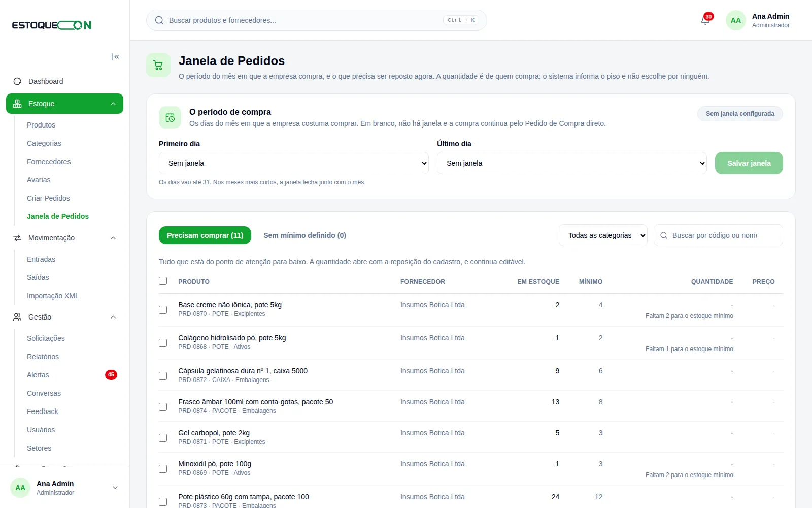Open the Último dia dropdown
Image resolution: width=812 pixels, height=508 pixels.
pos(571,163)
